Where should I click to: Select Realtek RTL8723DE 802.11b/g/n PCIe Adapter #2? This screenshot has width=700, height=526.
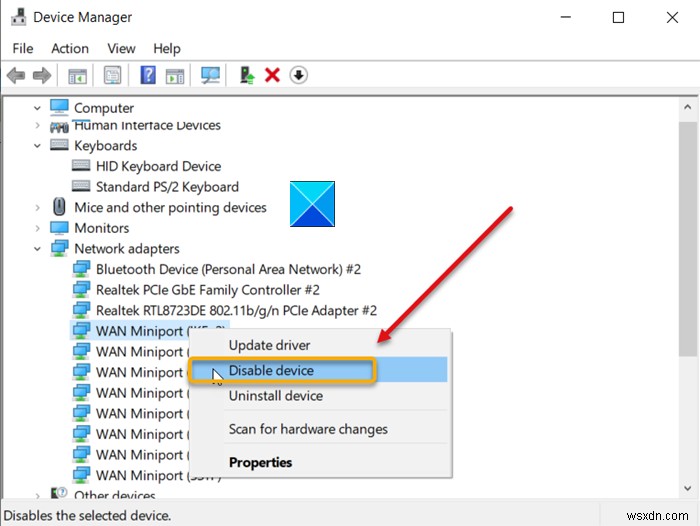(x=236, y=310)
